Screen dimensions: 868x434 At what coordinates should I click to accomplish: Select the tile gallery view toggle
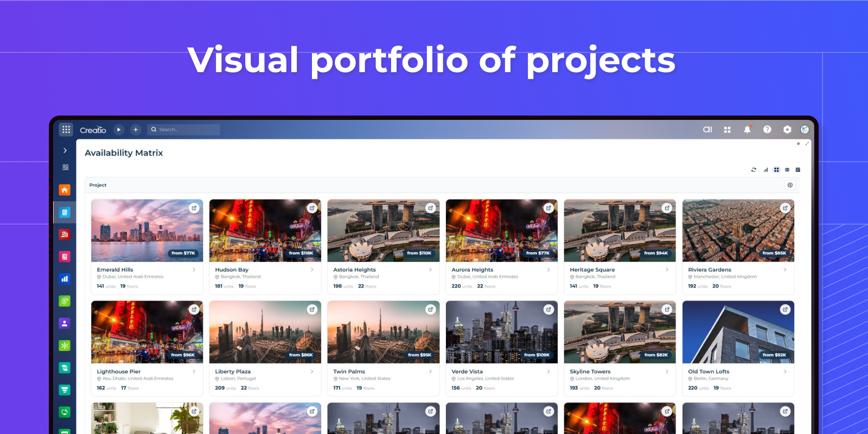776,170
